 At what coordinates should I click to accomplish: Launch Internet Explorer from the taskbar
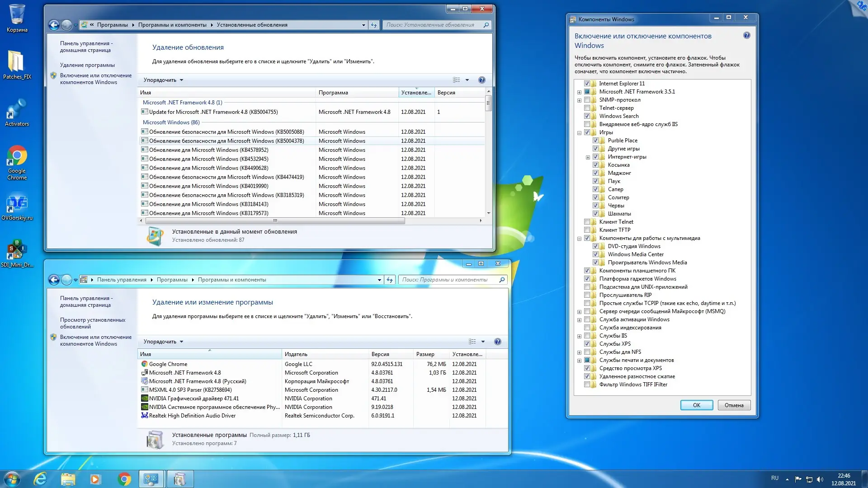pyautogui.click(x=41, y=479)
